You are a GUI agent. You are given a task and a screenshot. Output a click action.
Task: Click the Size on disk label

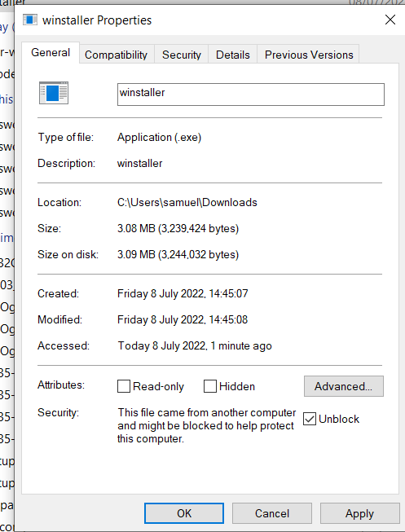click(x=68, y=254)
